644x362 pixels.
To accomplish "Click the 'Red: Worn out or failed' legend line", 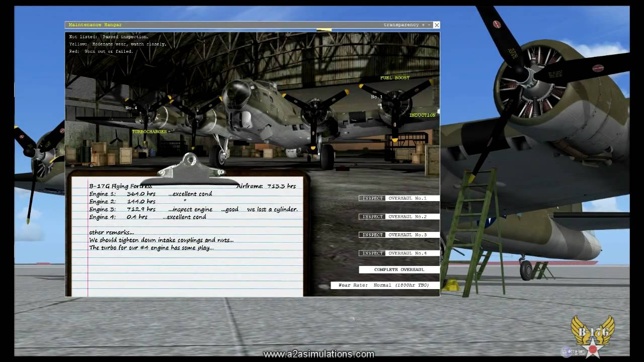I will [101, 51].
